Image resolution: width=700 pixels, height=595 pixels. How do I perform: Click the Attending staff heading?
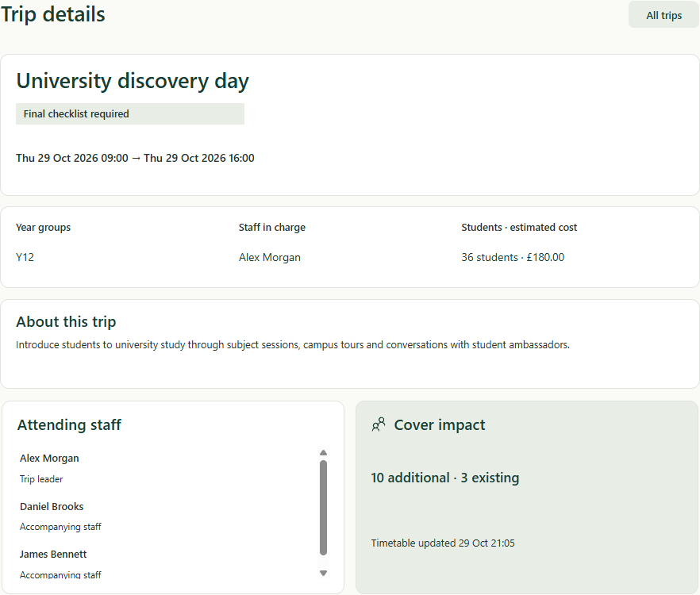click(69, 425)
